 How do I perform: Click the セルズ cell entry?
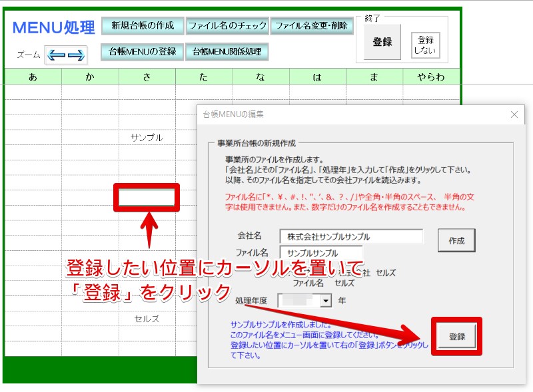(x=147, y=319)
